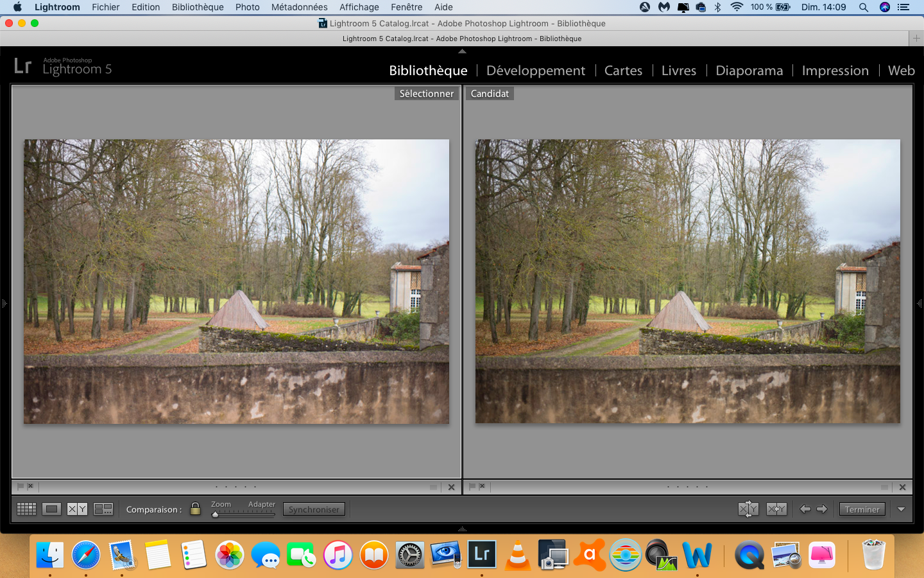Image resolution: width=924 pixels, height=578 pixels.
Task: Click the Make Select (X←Y) icon
Action: tap(776, 509)
